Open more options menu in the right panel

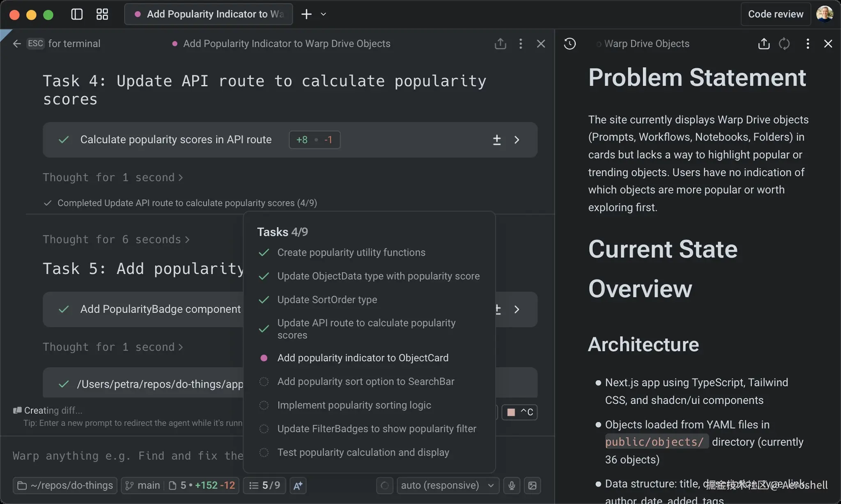(x=807, y=44)
